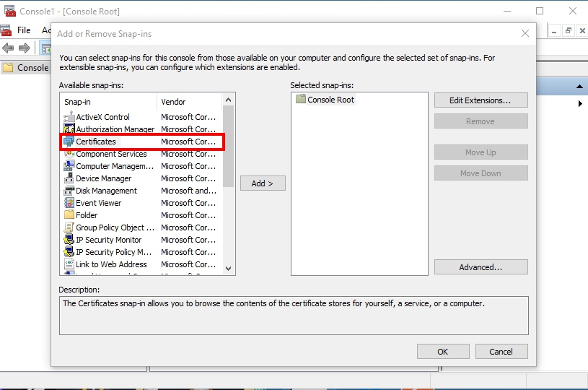Click the Remove button

point(481,121)
